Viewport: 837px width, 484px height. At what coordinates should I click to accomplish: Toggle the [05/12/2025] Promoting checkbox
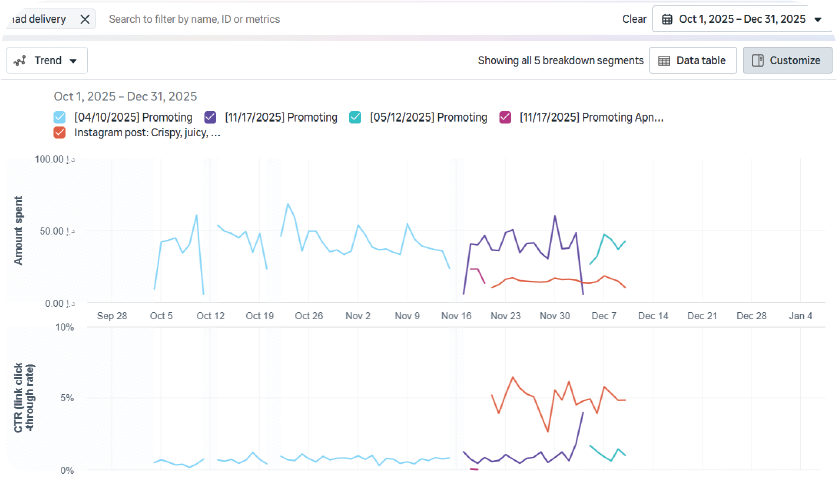pyautogui.click(x=355, y=117)
